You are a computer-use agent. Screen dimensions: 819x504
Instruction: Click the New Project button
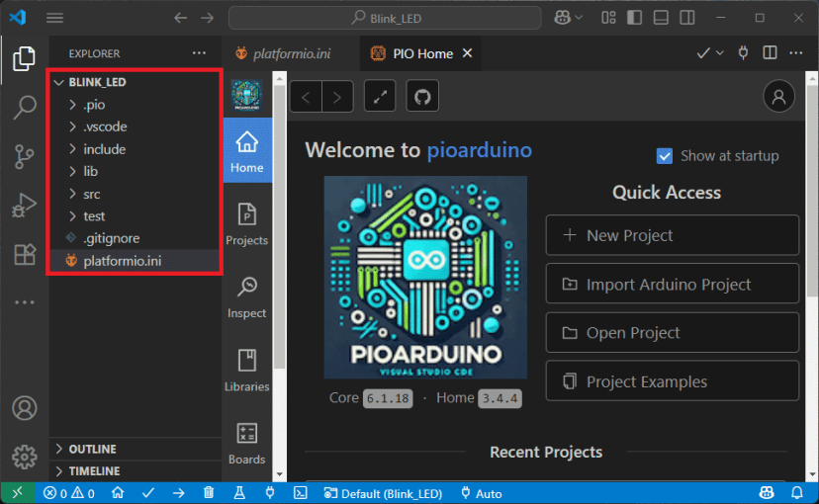[673, 235]
